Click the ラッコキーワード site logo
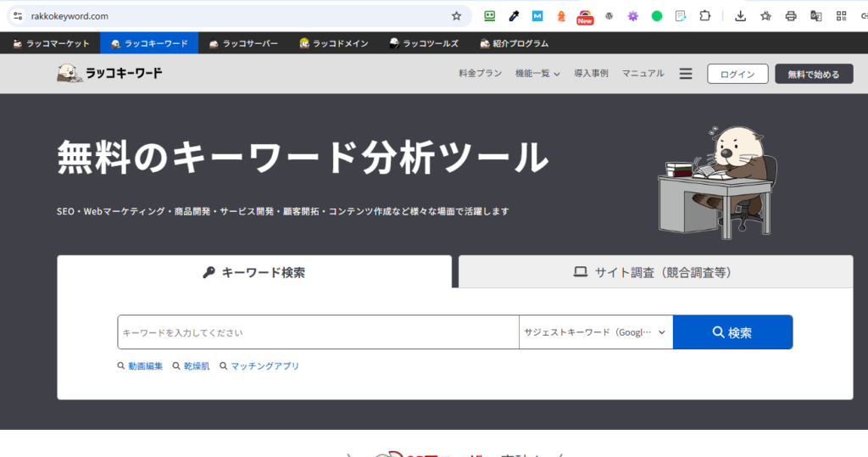The image size is (868, 457). click(109, 73)
